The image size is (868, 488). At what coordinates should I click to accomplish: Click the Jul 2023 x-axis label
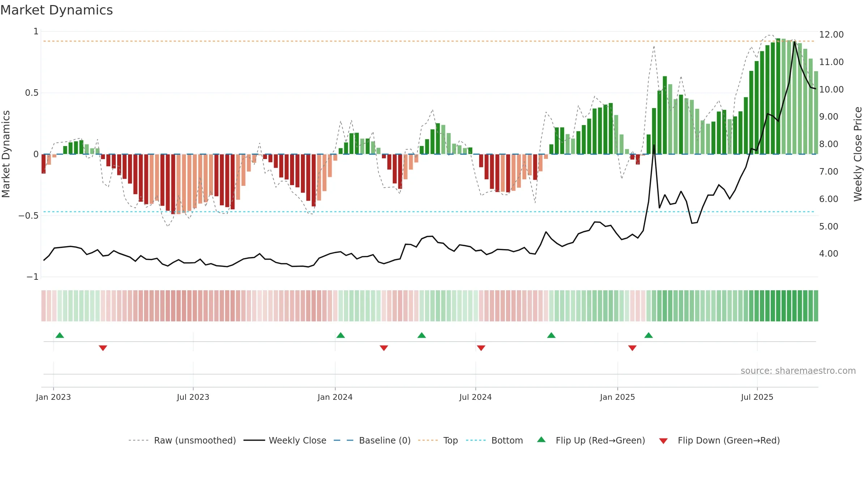tap(193, 397)
